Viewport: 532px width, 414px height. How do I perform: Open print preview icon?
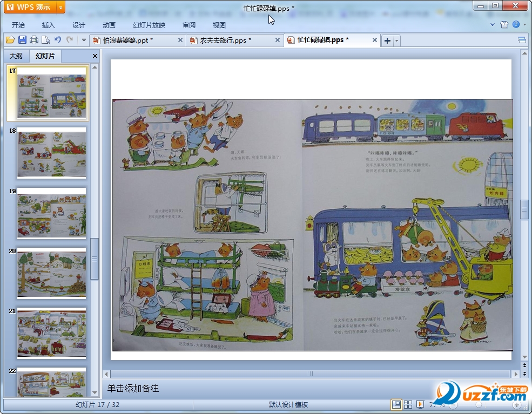click(x=46, y=40)
